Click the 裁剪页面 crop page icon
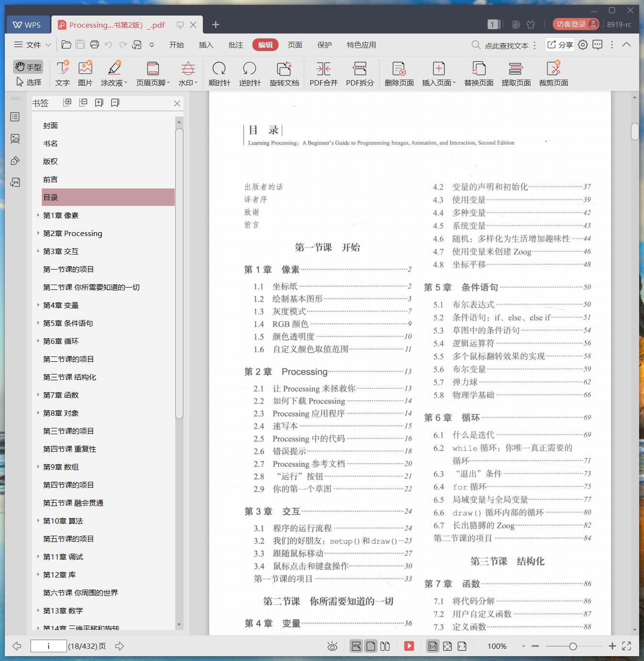The height and width of the screenshot is (661, 644). [554, 68]
